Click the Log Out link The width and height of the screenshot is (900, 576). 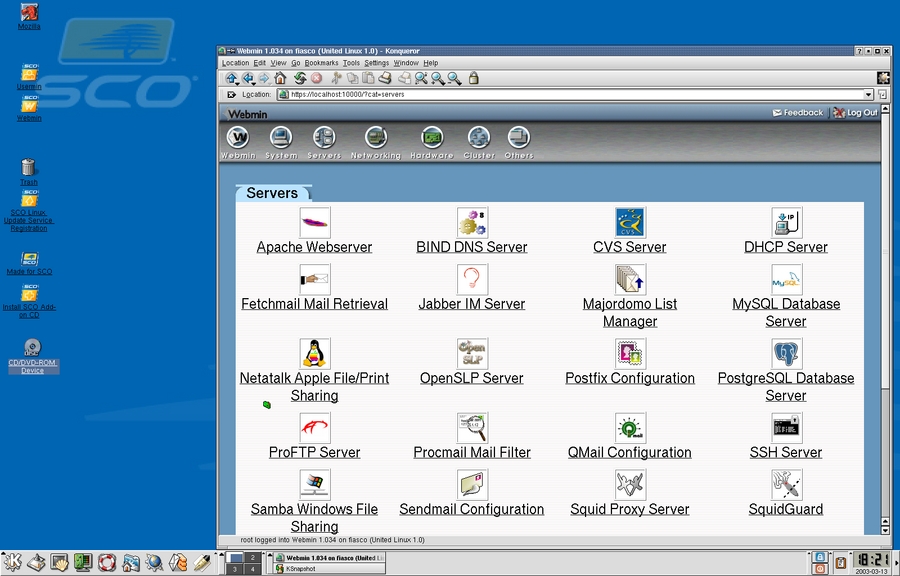(862, 113)
